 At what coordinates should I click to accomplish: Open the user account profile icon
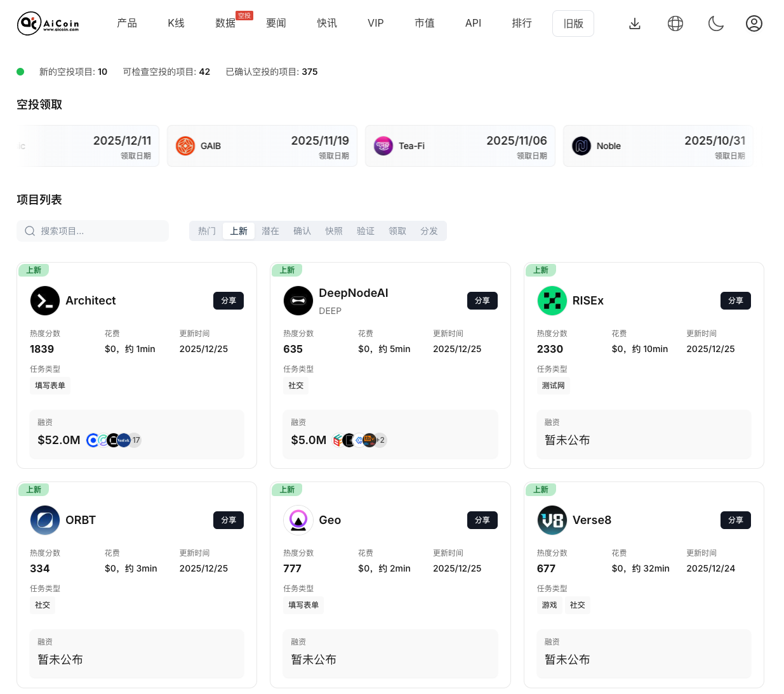754,23
